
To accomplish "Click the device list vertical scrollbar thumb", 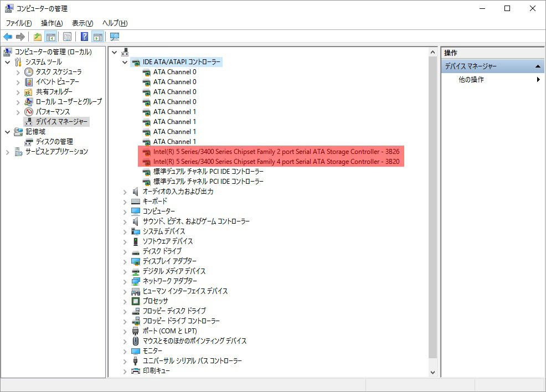I will 432,208.
